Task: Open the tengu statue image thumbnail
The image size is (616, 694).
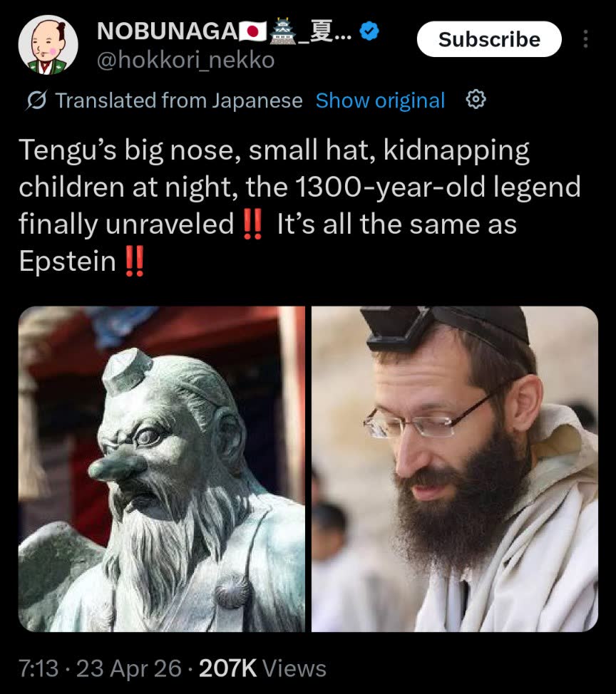Action: pyautogui.click(x=162, y=469)
